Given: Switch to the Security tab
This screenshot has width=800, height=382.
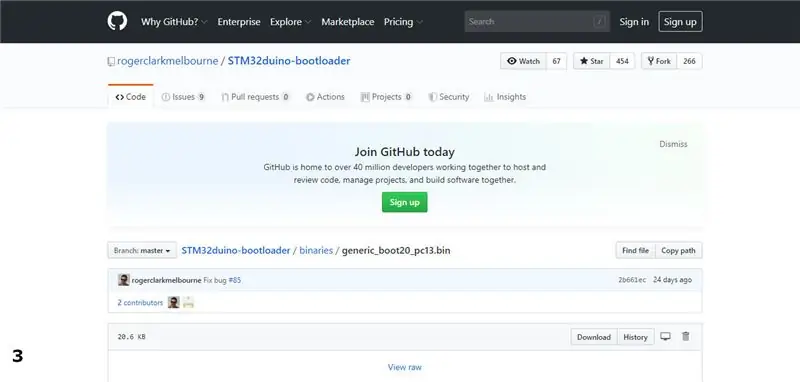Looking at the screenshot, I should 448,97.
